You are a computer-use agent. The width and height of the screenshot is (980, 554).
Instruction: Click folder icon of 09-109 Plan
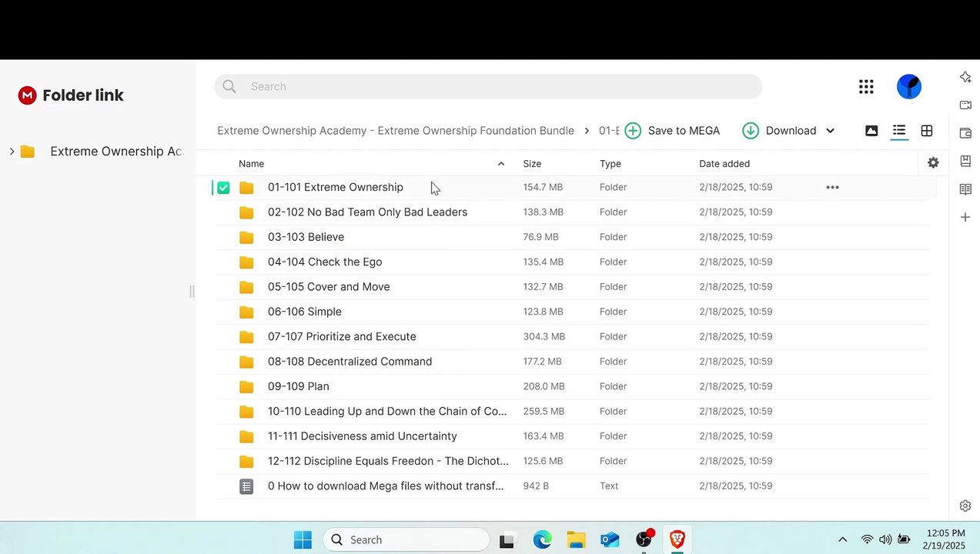246,386
